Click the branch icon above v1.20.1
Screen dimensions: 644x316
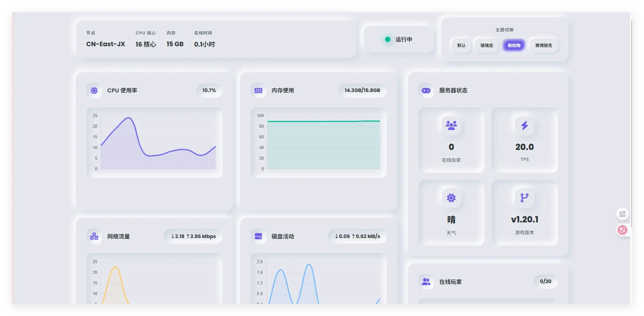pyautogui.click(x=524, y=198)
